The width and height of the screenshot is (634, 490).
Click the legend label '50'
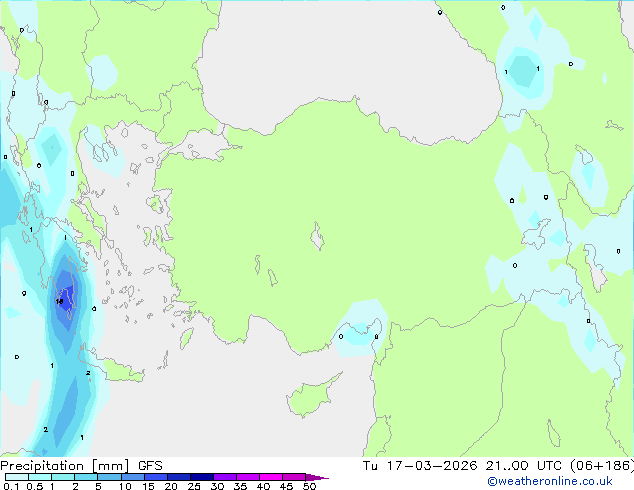coord(309,486)
